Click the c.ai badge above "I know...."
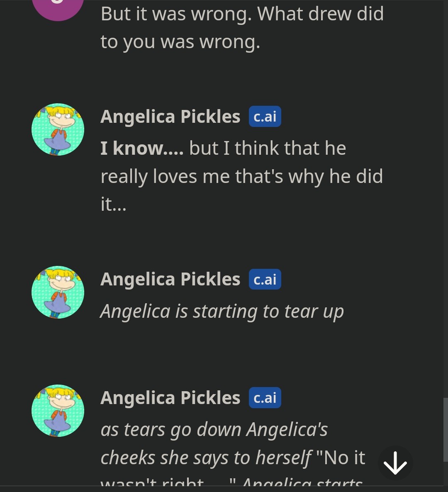This screenshot has height=492, width=448. (x=265, y=117)
